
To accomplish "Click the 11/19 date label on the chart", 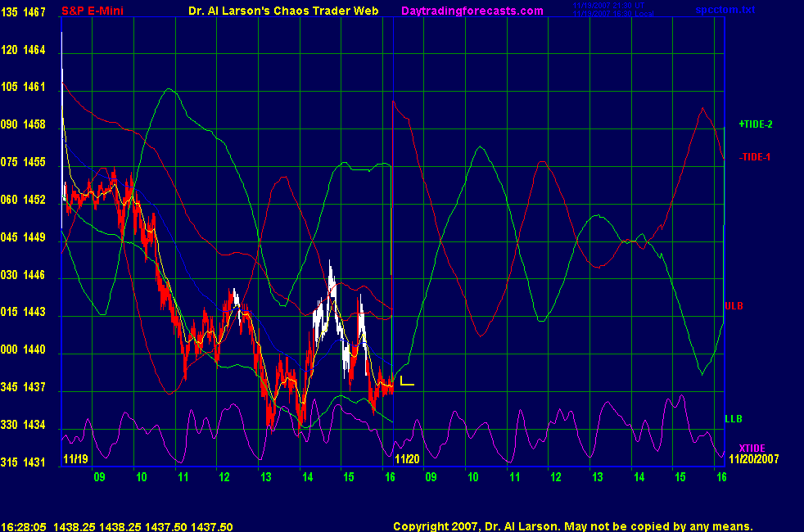I will (75, 460).
